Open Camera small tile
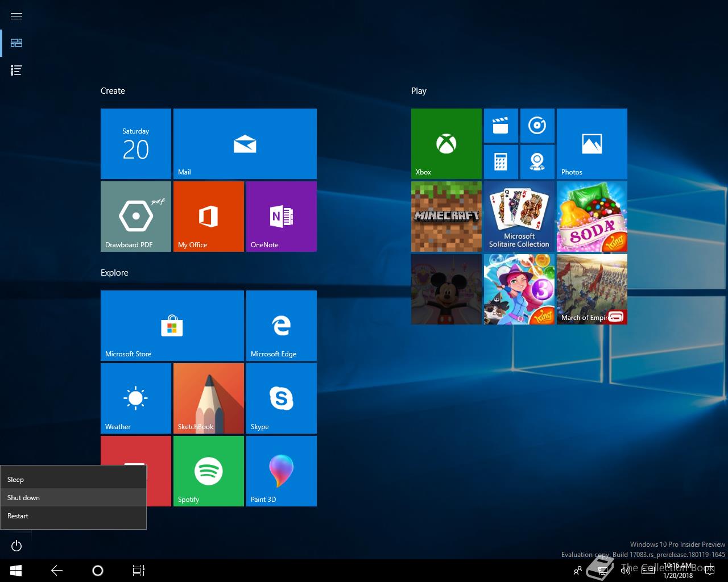Image resolution: width=728 pixels, height=582 pixels. click(x=537, y=162)
